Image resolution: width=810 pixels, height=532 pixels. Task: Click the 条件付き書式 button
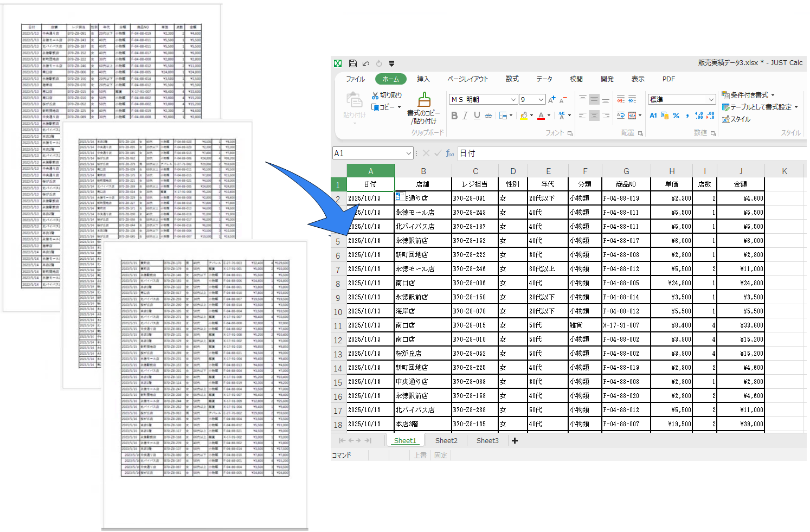click(x=748, y=95)
